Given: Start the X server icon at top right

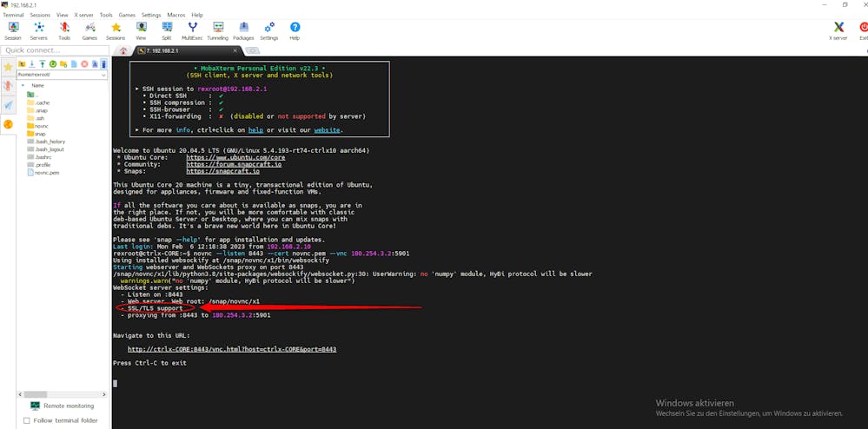Looking at the screenshot, I should coord(838,31).
